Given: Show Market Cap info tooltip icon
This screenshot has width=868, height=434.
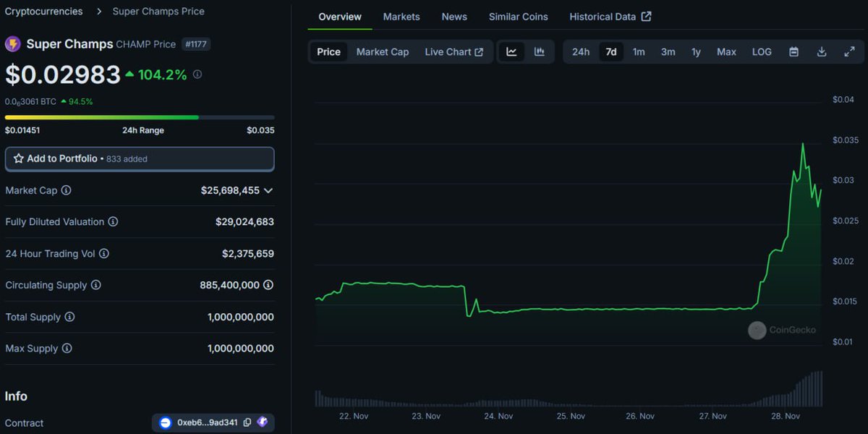Looking at the screenshot, I should pos(66,190).
